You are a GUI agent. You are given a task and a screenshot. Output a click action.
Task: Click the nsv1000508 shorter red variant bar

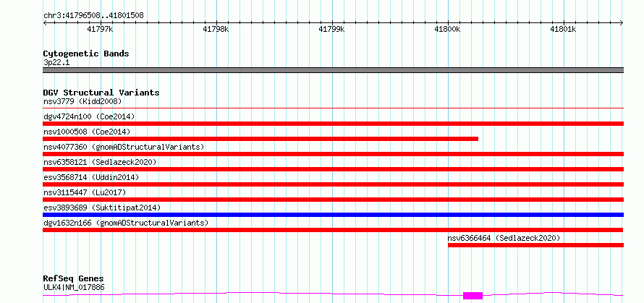click(260, 139)
